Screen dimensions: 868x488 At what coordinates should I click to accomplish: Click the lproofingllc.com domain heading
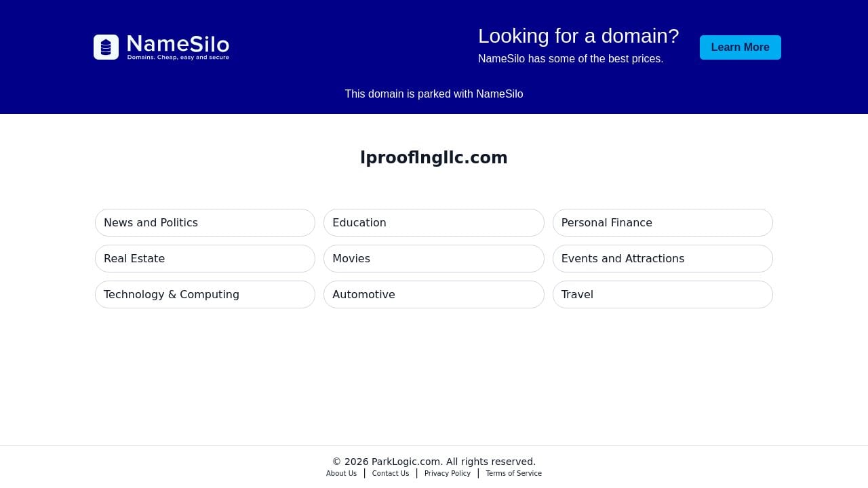coord(434,157)
